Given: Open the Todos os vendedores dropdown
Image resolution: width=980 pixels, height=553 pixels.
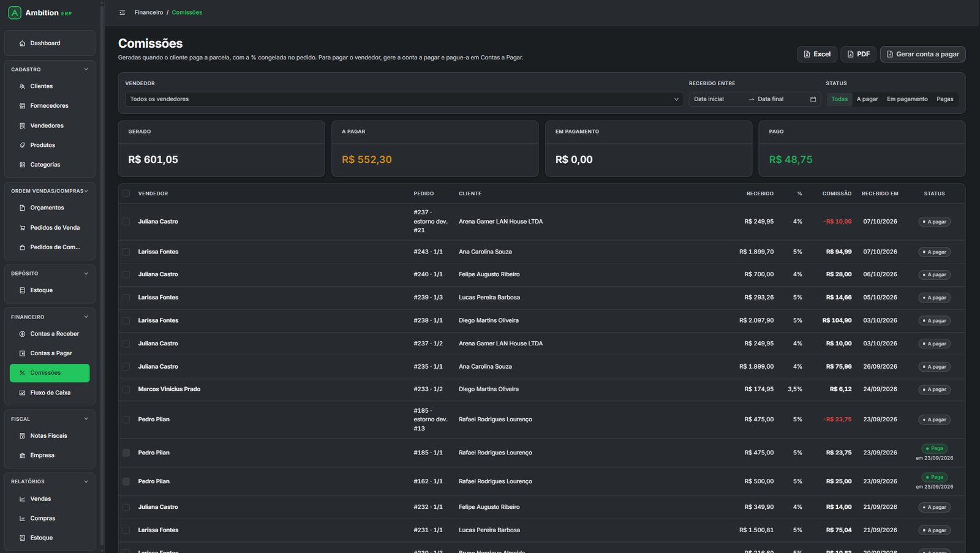Looking at the screenshot, I should pos(404,99).
